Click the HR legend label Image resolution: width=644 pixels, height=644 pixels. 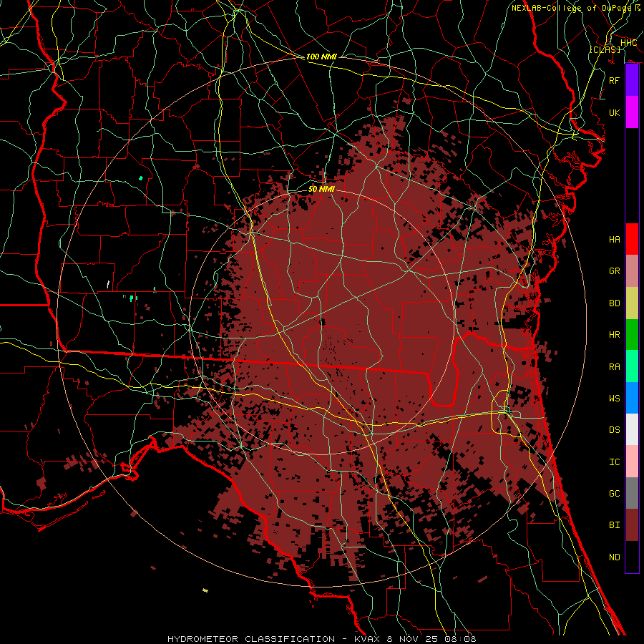(615, 335)
